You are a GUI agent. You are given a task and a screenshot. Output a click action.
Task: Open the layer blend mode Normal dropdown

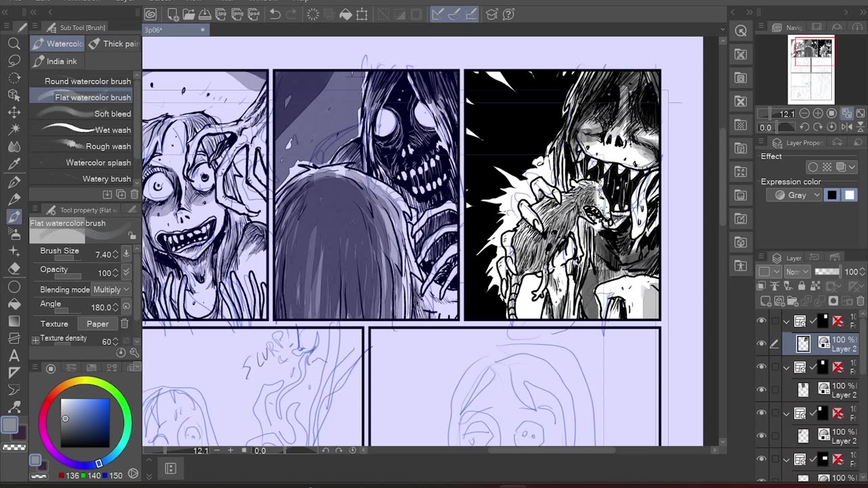(x=797, y=272)
